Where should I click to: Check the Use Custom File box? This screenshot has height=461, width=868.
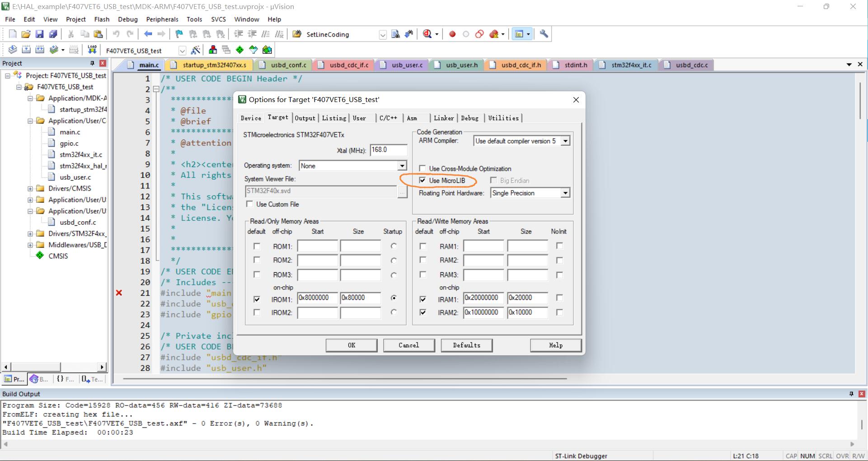249,204
